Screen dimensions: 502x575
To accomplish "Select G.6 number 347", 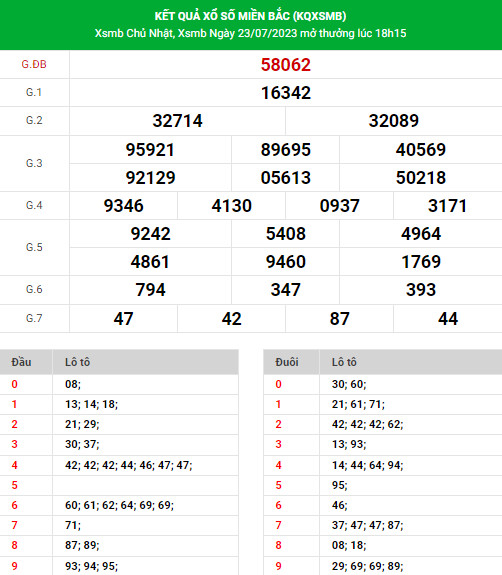I will click(x=286, y=290).
